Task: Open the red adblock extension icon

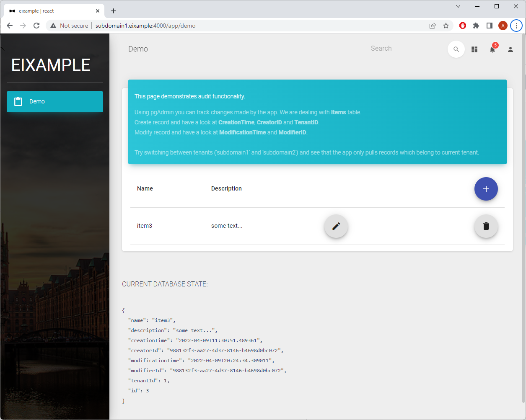Action: [x=463, y=26]
